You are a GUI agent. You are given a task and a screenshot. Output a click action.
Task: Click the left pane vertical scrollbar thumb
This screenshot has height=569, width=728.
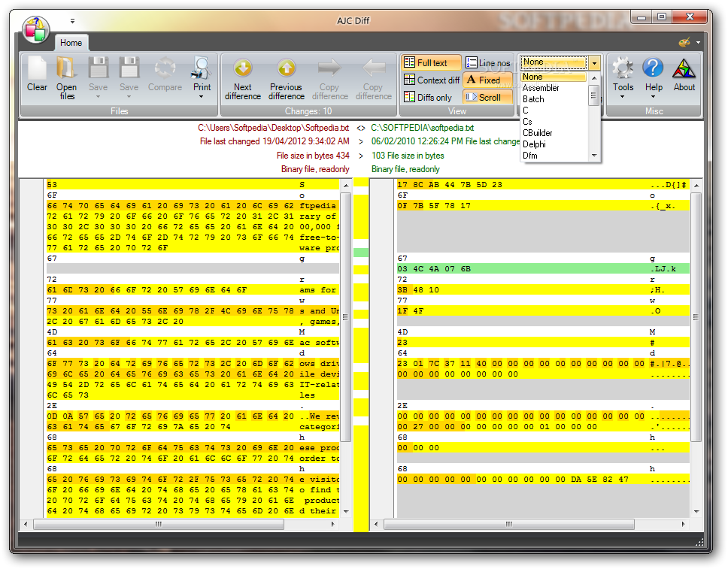pos(345,317)
